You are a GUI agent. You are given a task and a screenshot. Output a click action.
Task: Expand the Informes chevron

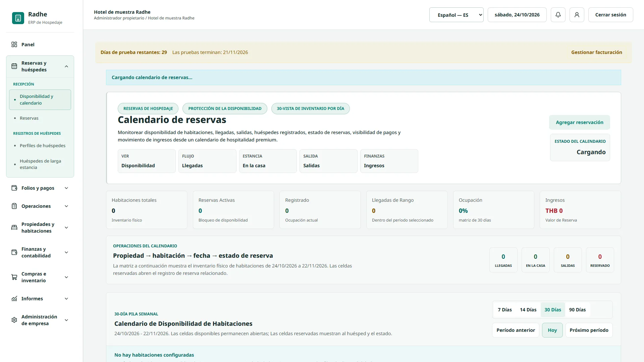tap(66, 299)
